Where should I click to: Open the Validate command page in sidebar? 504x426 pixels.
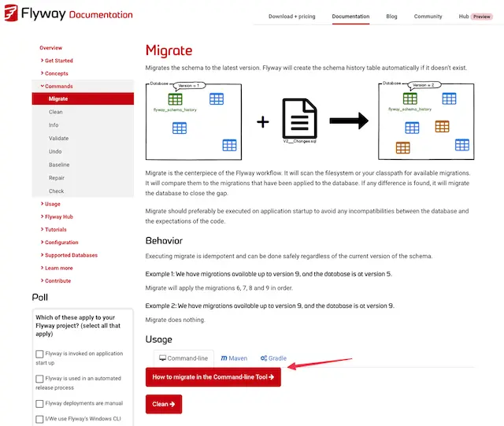tap(58, 139)
